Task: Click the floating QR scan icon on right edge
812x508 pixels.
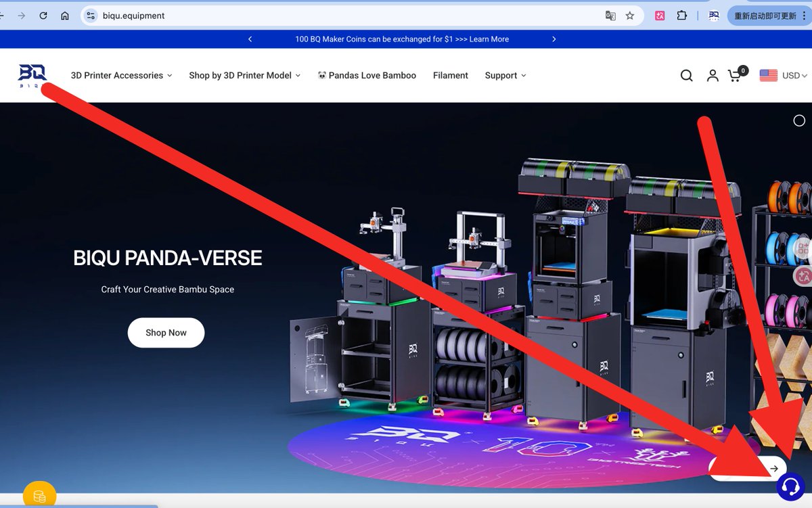Action: (803, 248)
